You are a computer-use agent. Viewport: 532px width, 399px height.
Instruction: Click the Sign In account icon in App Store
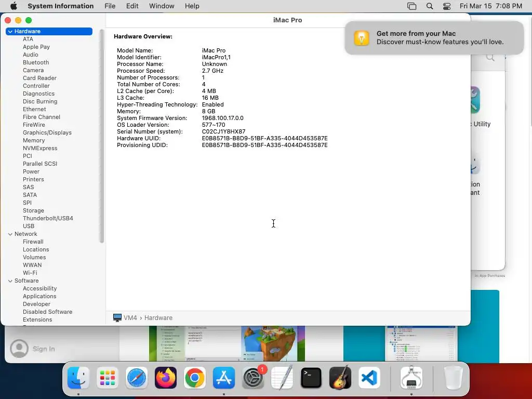click(19, 349)
